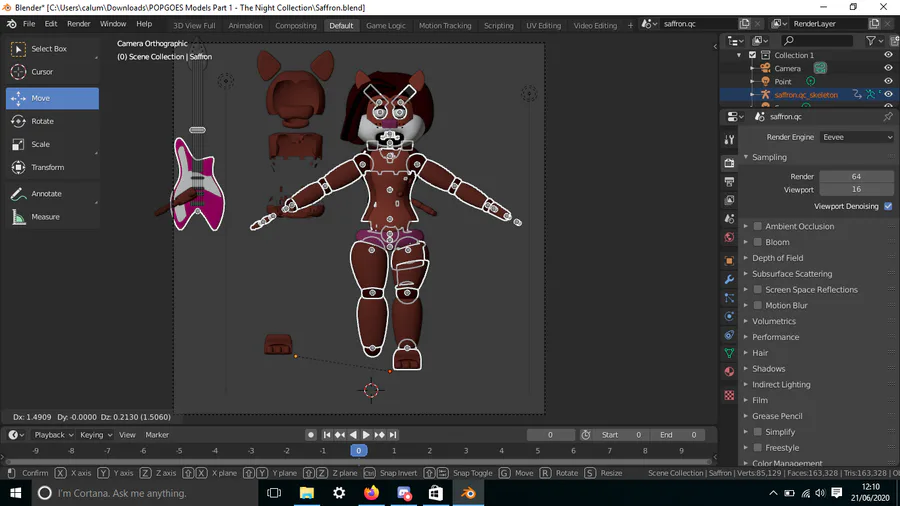Image resolution: width=900 pixels, height=506 pixels.
Task: Open the Physics properties tab
Action: tap(729, 316)
